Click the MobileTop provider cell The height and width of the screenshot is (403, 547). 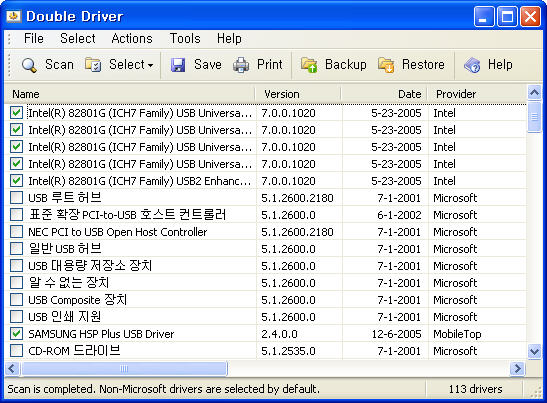click(457, 334)
